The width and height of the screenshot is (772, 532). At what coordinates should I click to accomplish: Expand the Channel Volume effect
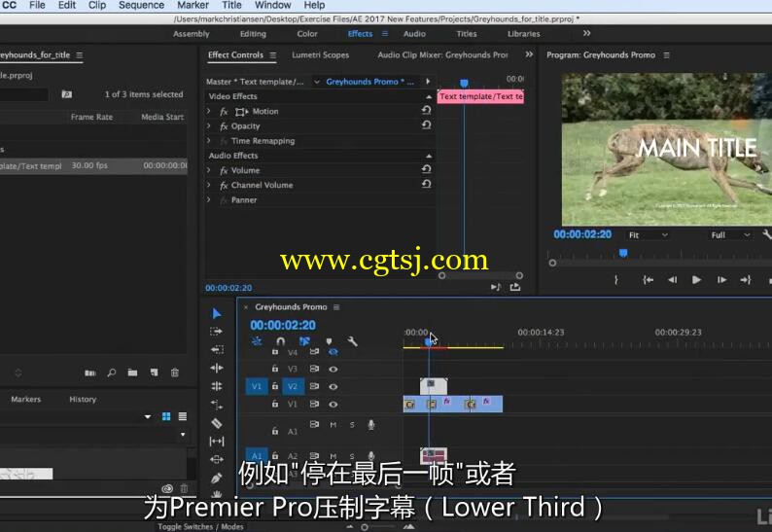[209, 185]
